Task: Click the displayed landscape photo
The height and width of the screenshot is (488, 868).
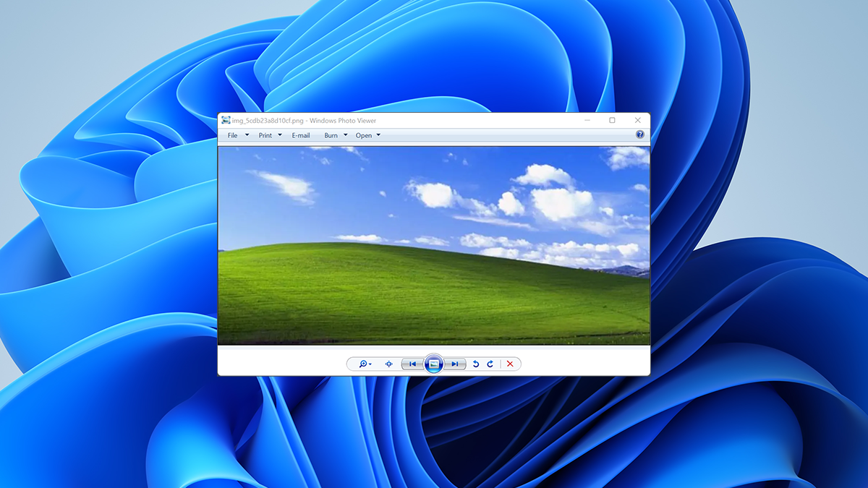Action: click(x=434, y=249)
